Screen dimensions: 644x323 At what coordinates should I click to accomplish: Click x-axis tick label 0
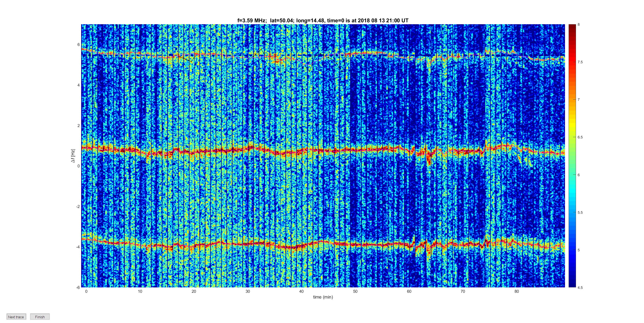tap(86, 291)
